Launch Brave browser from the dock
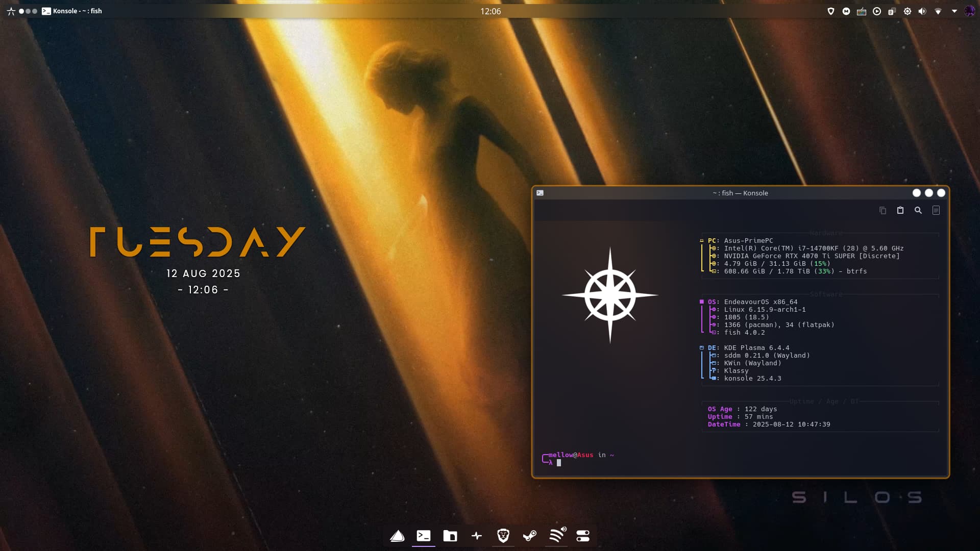 tap(503, 536)
